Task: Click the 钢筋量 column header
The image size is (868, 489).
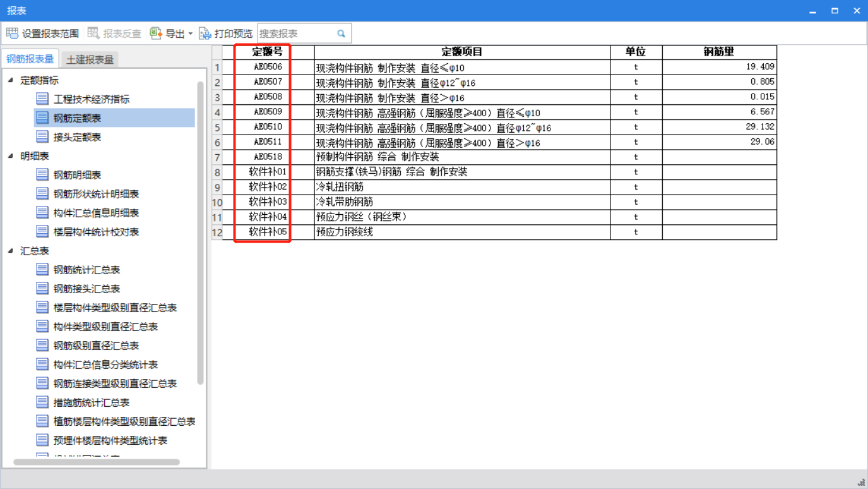Action: (x=719, y=52)
